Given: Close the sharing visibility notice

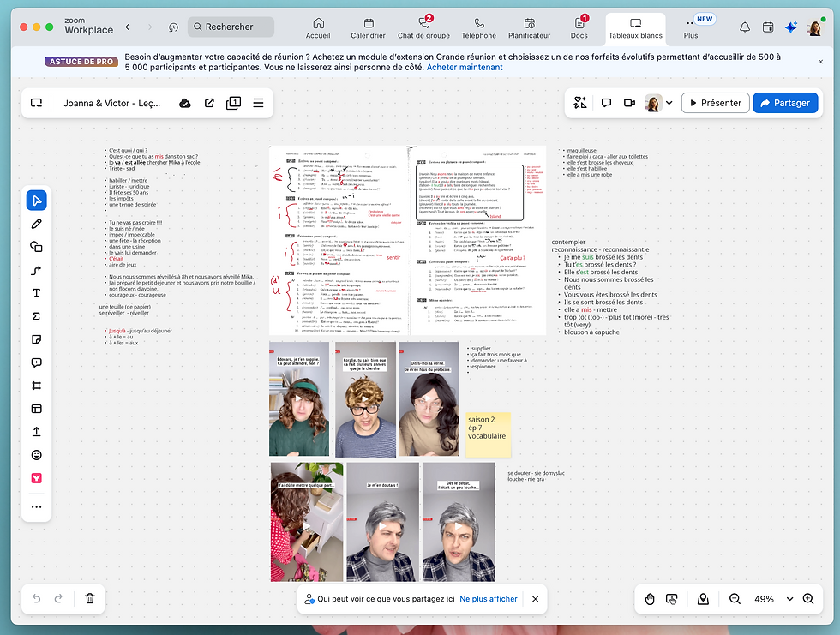Looking at the screenshot, I should [535, 599].
